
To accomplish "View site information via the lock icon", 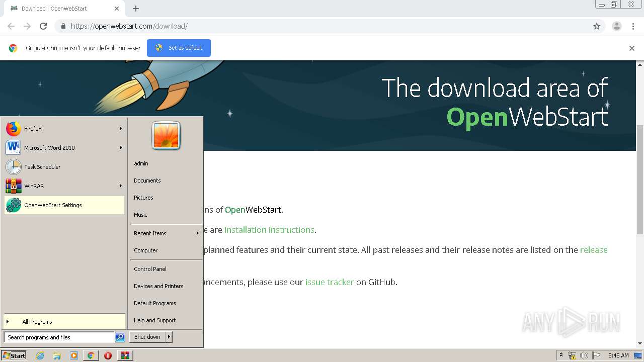I will [x=63, y=26].
